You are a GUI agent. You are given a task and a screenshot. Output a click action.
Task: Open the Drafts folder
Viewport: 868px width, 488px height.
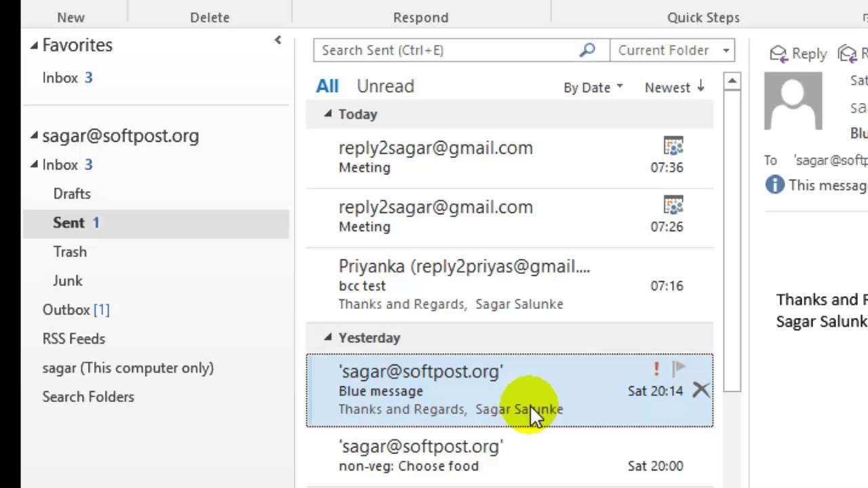72,194
